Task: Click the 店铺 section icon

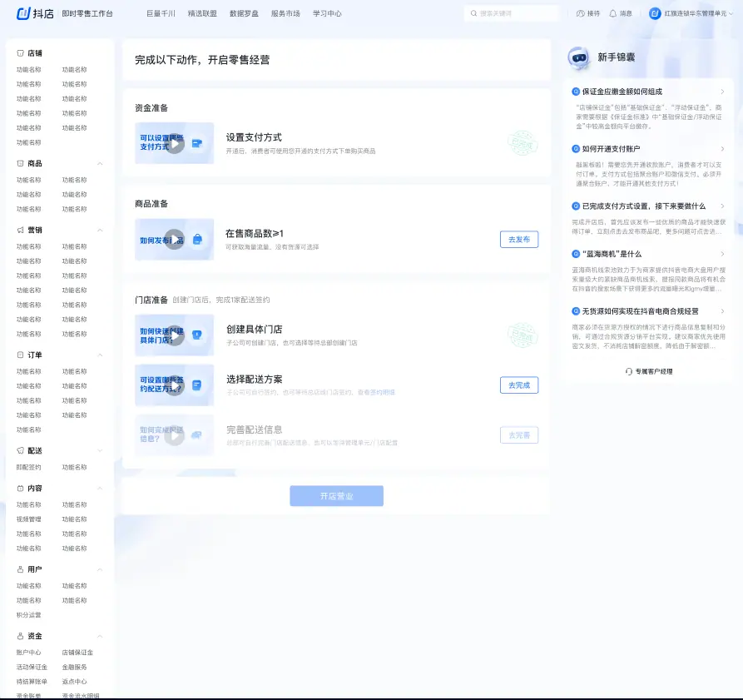Action: pos(20,53)
